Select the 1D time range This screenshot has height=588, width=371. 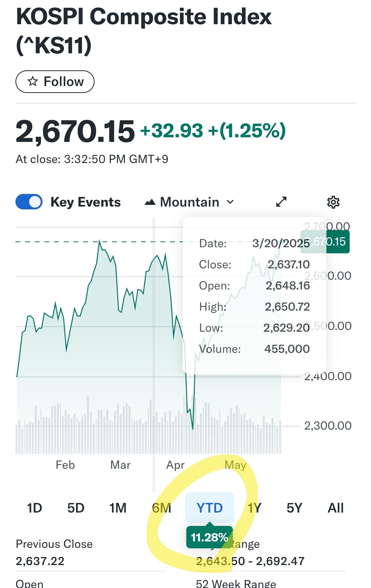pyautogui.click(x=35, y=508)
